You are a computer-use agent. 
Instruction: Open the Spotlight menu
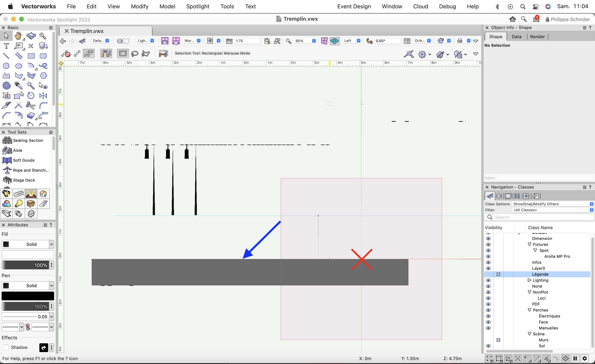(197, 7)
